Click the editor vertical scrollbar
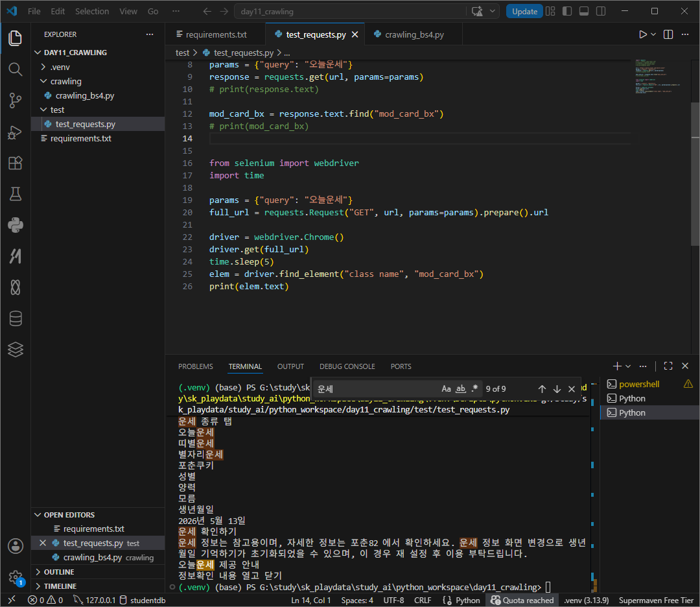Screen dimensions: 700x607 point(695,174)
